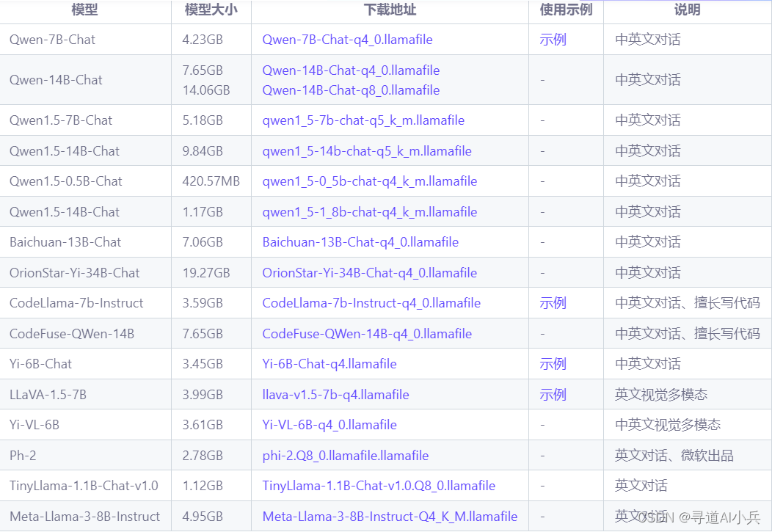772x532 pixels.
Task: Open the Qwen-14B-Chat-q4_0.llamafile link
Action: pyautogui.click(x=351, y=70)
